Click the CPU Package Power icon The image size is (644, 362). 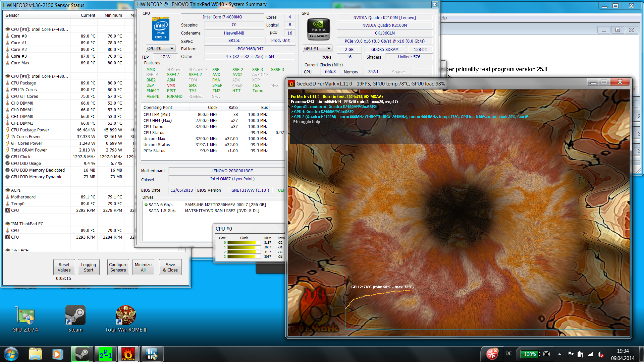click(x=7, y=130)
